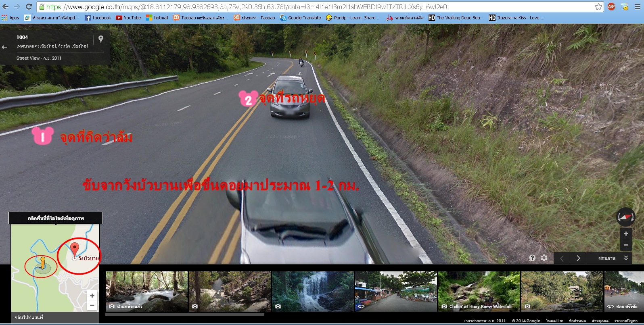
Task: Open the waterfall photo thumbnail
Action: (313, 291)
